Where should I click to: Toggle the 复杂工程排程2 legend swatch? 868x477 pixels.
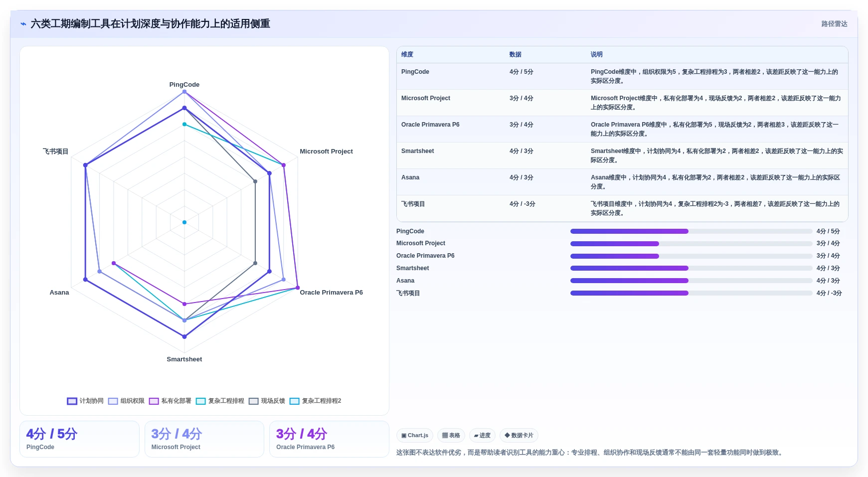point(295,401)
